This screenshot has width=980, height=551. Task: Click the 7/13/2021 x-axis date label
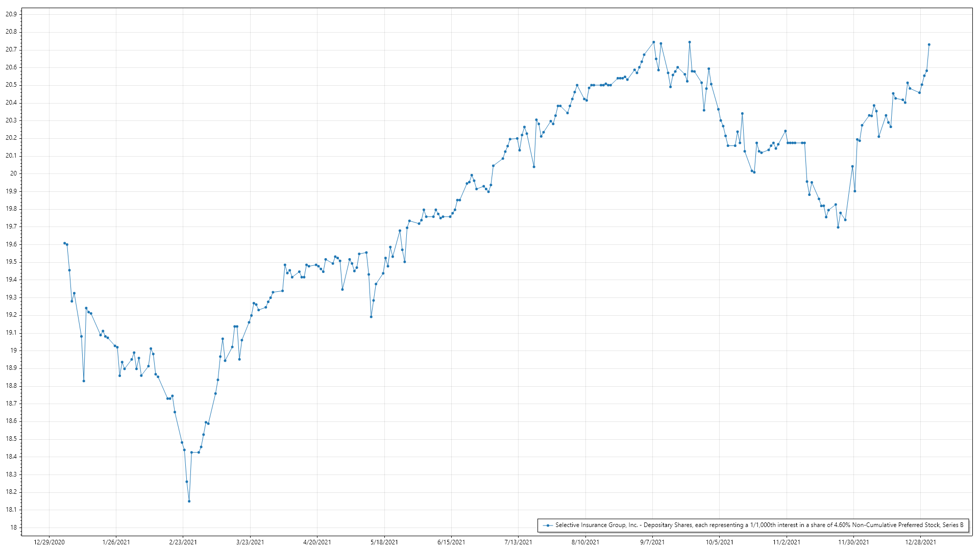[518, 542]
